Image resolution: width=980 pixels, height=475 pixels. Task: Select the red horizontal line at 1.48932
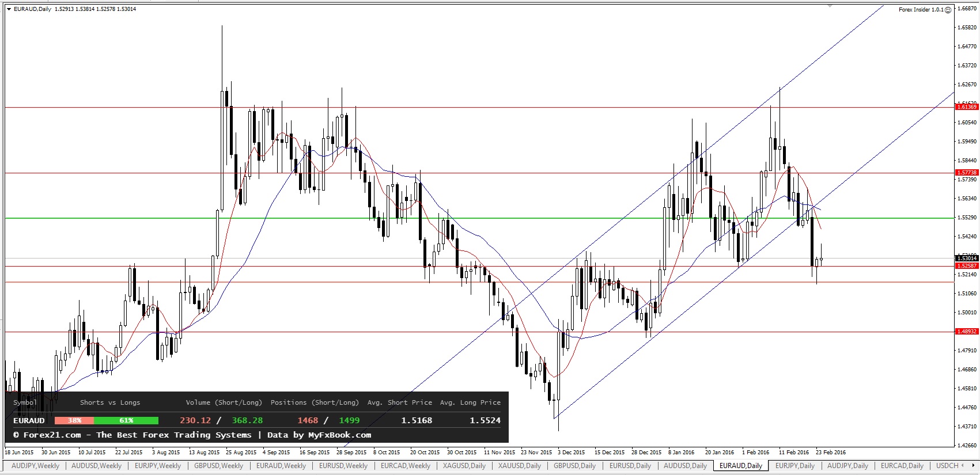click(478, 332)
